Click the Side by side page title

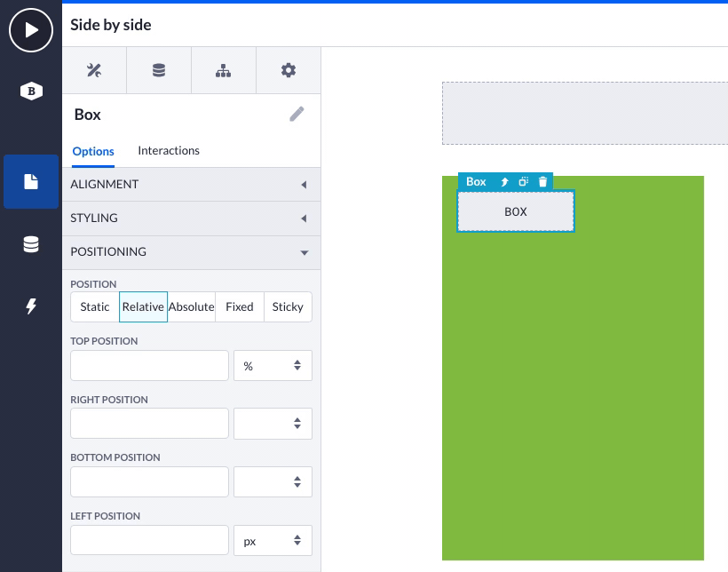[x=111, y=25]
